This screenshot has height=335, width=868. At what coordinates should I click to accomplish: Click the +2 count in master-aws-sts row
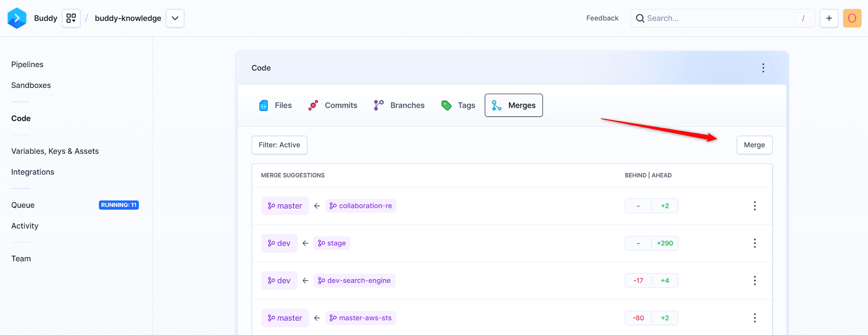tap(665, 318)
